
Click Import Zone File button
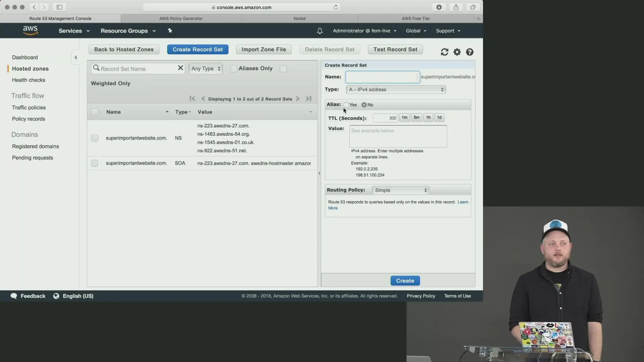click(264, 49)
